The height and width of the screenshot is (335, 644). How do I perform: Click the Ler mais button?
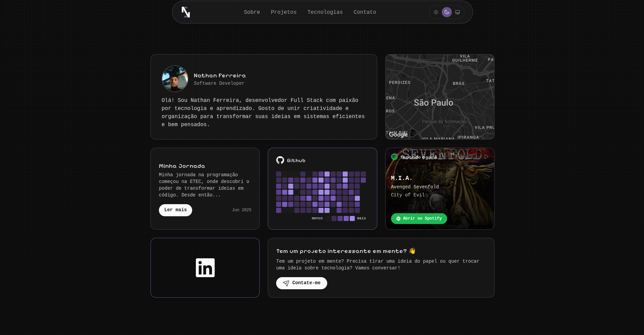pyautogui.click(x=175, y=210)
